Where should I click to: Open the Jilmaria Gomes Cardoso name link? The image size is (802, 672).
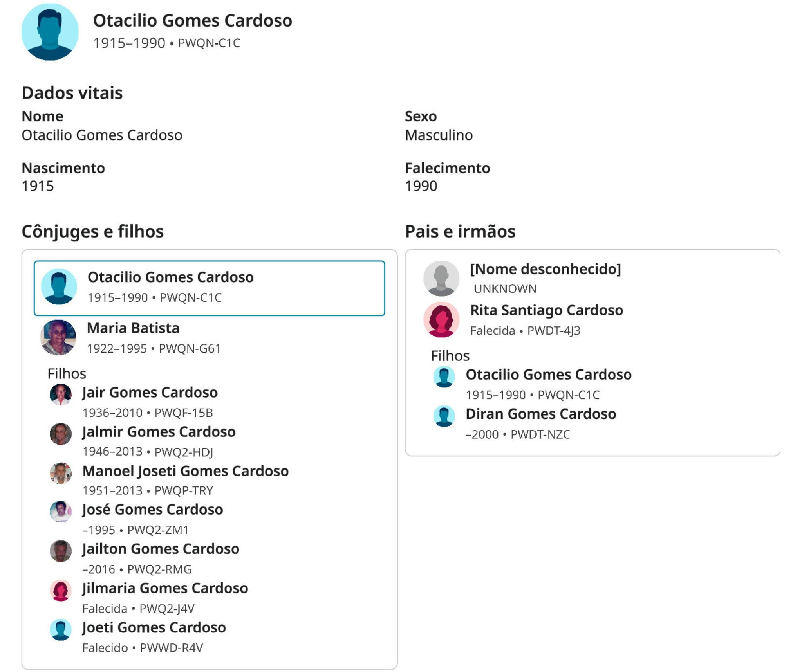point(165,588)
